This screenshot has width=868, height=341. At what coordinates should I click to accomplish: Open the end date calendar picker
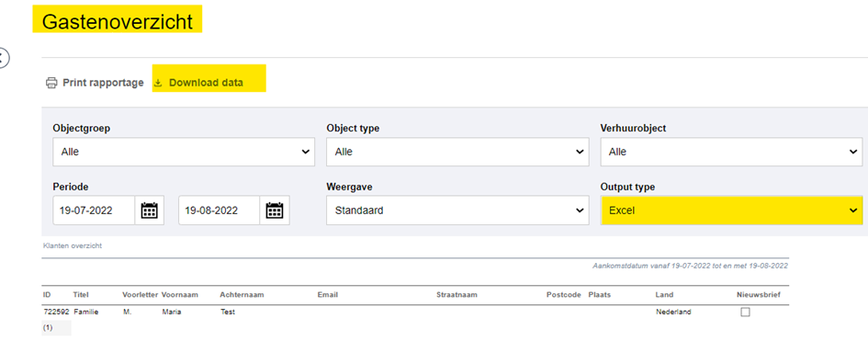click(x=275, y=210)
